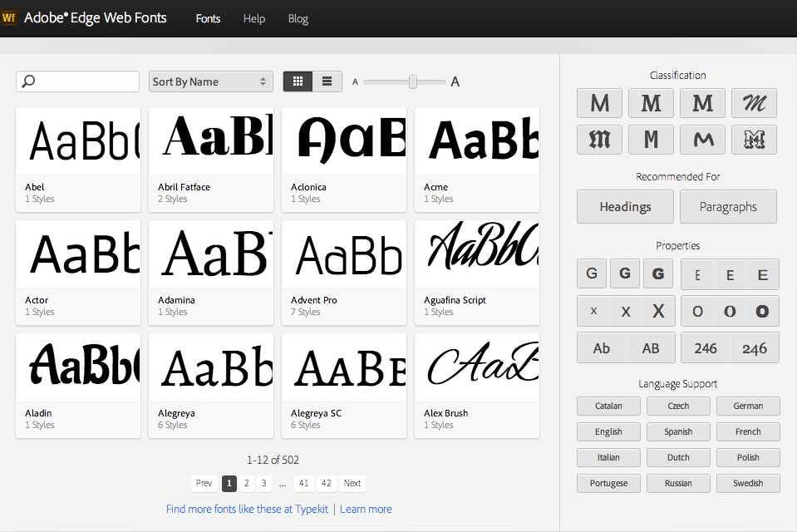Switch to list view
The height and width of the screenshot is (532, 797).
(x=327, y=81)
